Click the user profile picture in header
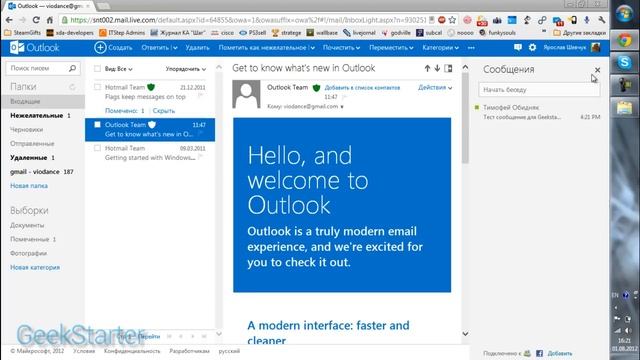640x360 pixels. point(596,47)
